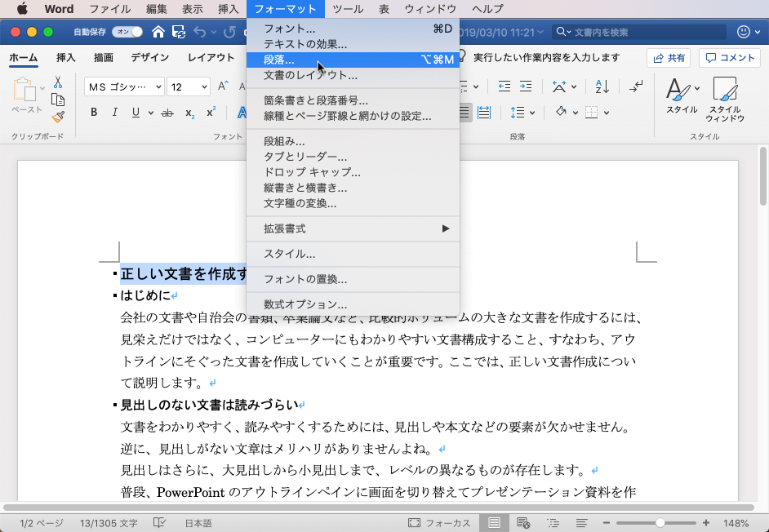The height and width of the screenshot is (532, 769).
Task: Toggle justify alignment button
Action: coord(465,113)
